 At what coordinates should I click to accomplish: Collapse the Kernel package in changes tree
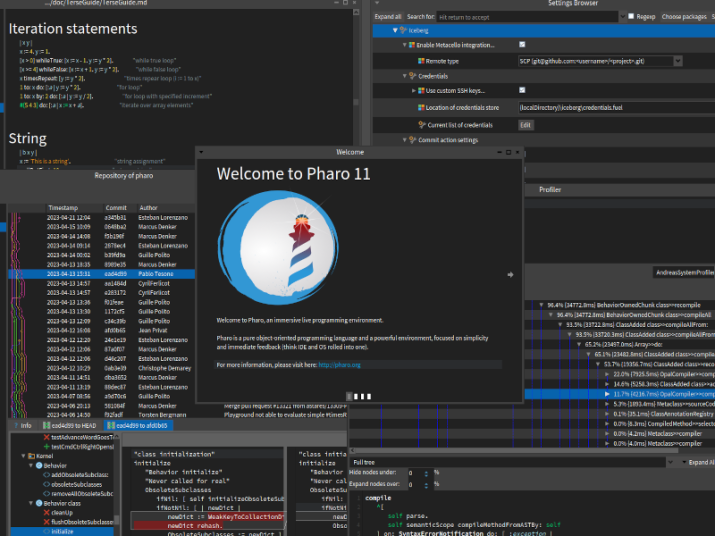point(23,456)
